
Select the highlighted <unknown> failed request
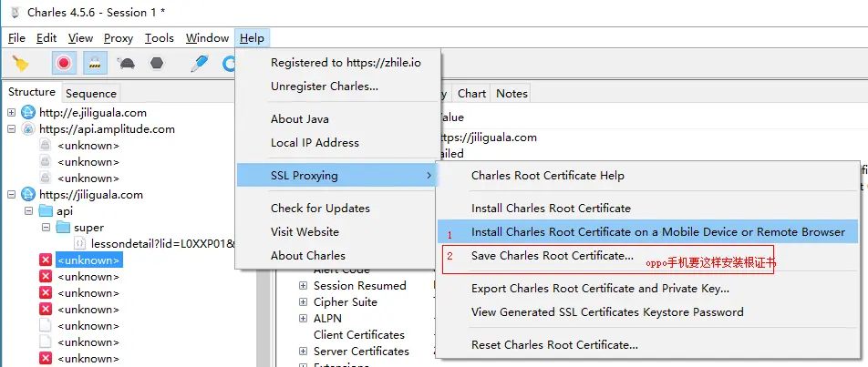[88, 260]
